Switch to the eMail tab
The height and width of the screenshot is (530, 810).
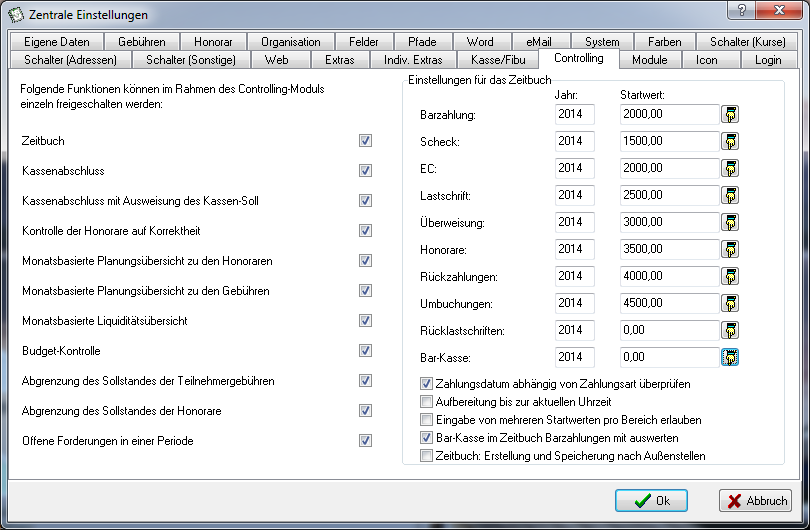point(539,42)
